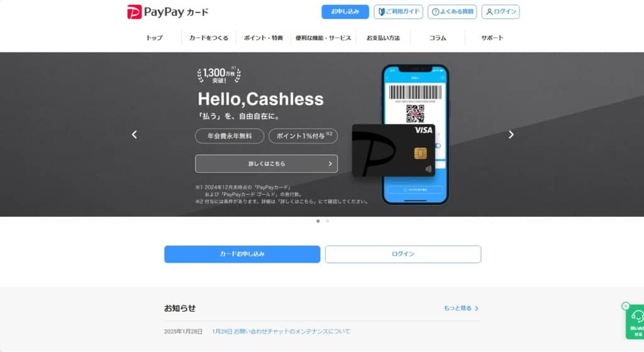Click the ご利用ガイド beginner guide button
The image size is (644, 352).
tap(398, 11)
